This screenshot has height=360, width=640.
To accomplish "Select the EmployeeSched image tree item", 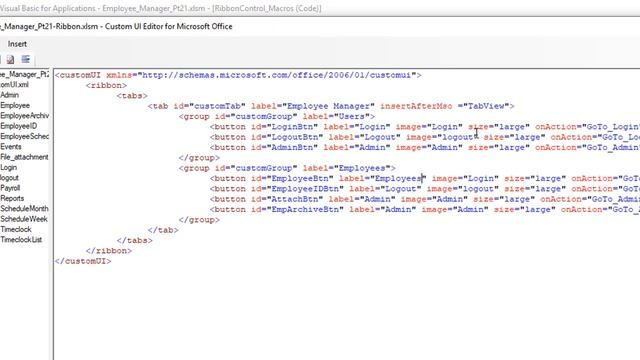I will point(24,136).
